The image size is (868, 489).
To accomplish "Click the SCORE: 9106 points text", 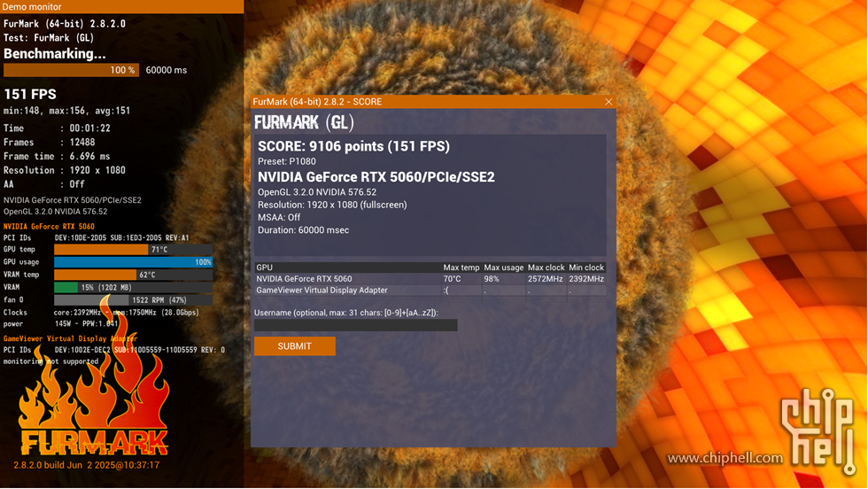I will [x=353, y=146].
